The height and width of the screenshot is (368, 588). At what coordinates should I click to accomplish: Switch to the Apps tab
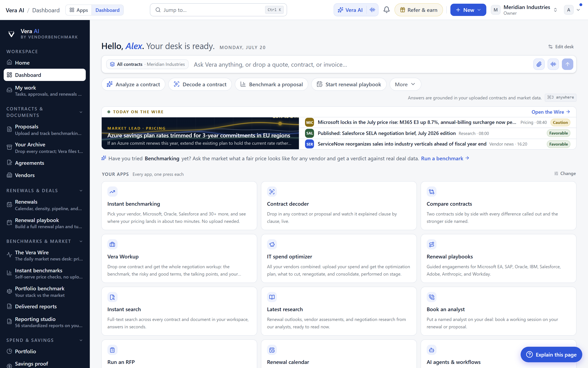pos(79,10)
